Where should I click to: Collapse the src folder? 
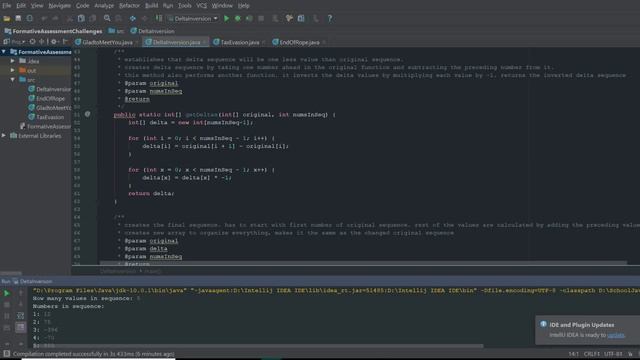point(13,80)
